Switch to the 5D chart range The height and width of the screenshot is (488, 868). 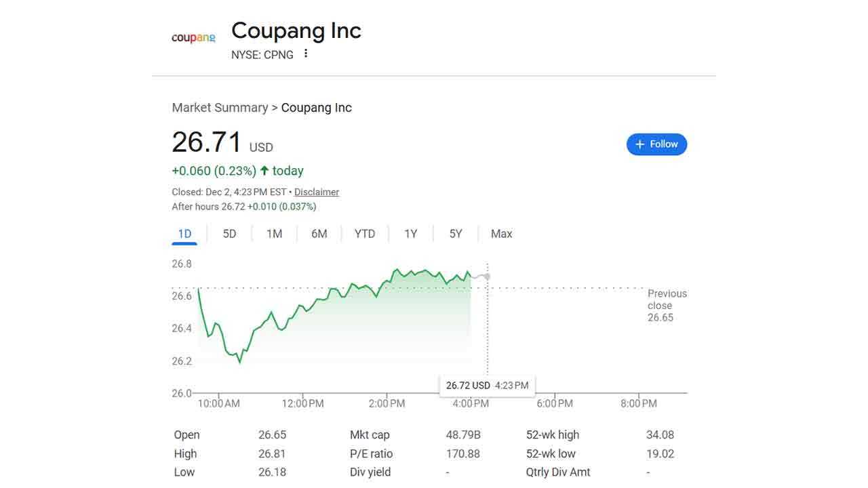(229, 234)
